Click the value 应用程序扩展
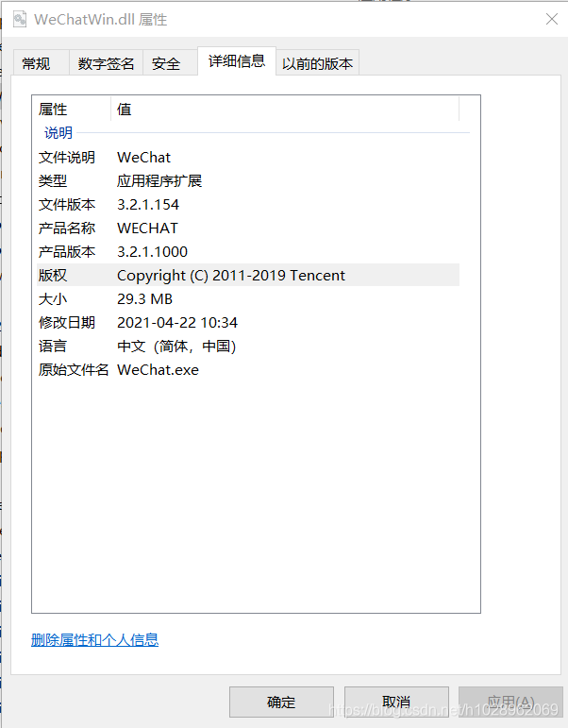 (159, 180)
